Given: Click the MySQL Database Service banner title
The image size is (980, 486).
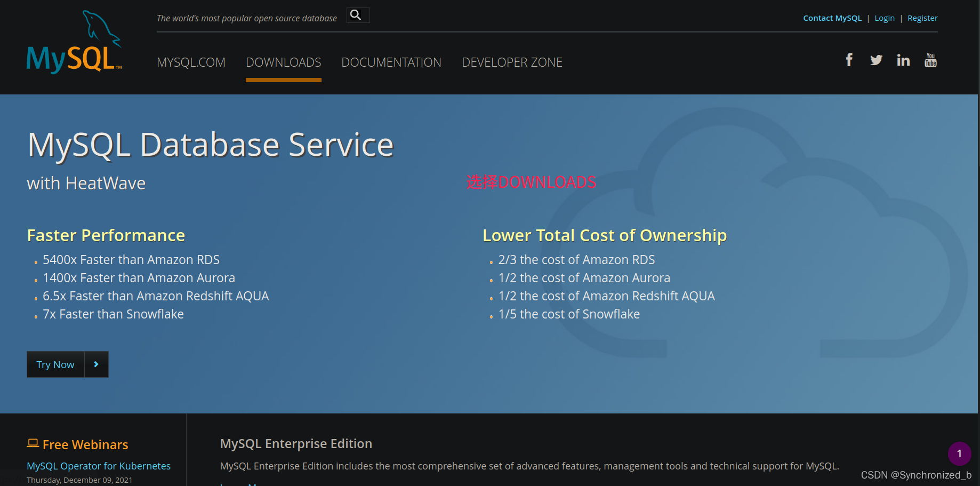Looking at the screenshot, I should 211,145.
